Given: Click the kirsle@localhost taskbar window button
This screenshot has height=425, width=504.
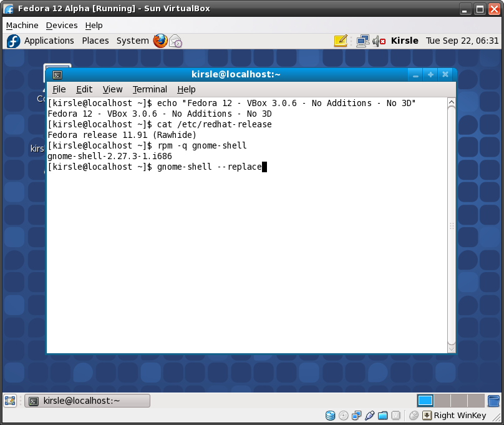Looking at the screenshot, I should (87, 401).
